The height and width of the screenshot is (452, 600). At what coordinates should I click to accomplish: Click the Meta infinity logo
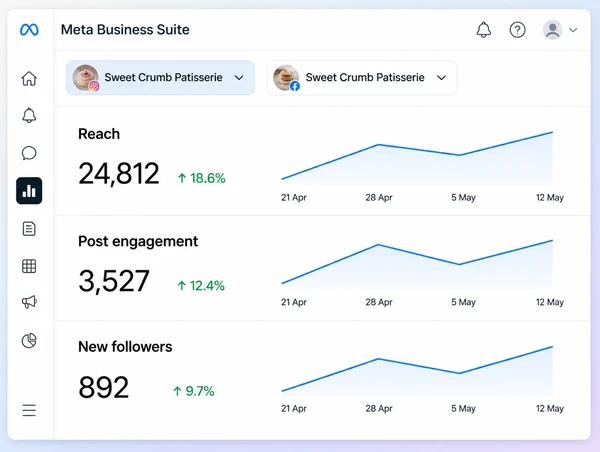tap(29, 29)
